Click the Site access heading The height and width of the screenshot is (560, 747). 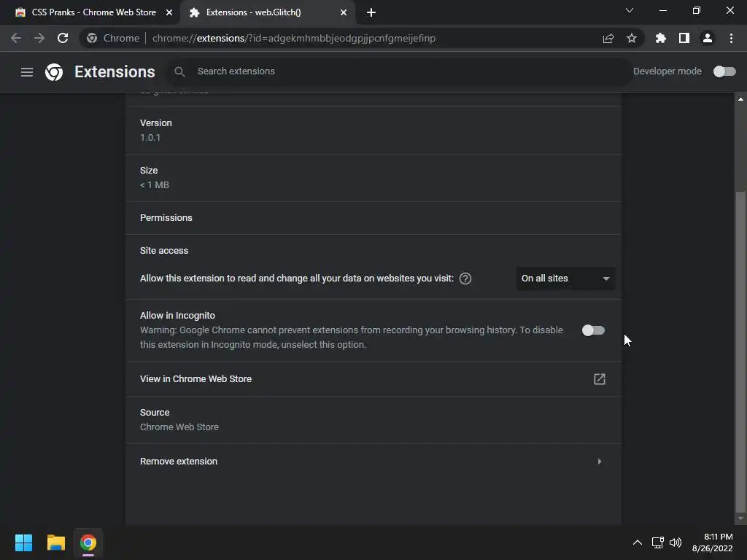click(x=164, y=251)
